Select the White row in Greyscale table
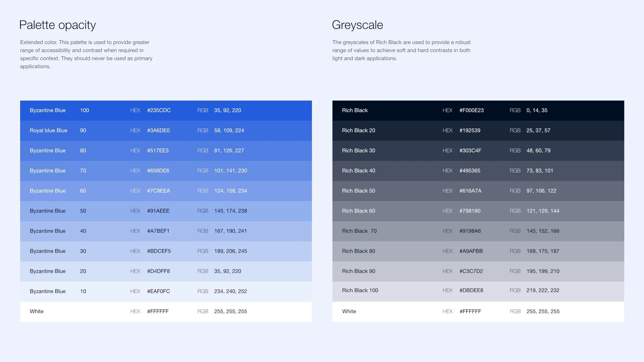The image size is (644, 362). point(478,311)
